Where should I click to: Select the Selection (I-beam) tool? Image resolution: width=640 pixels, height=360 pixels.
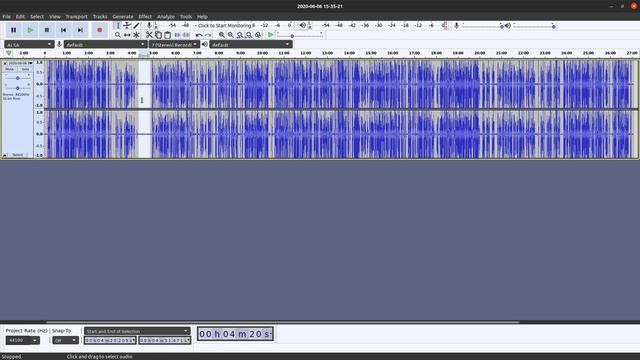point(118,25)
